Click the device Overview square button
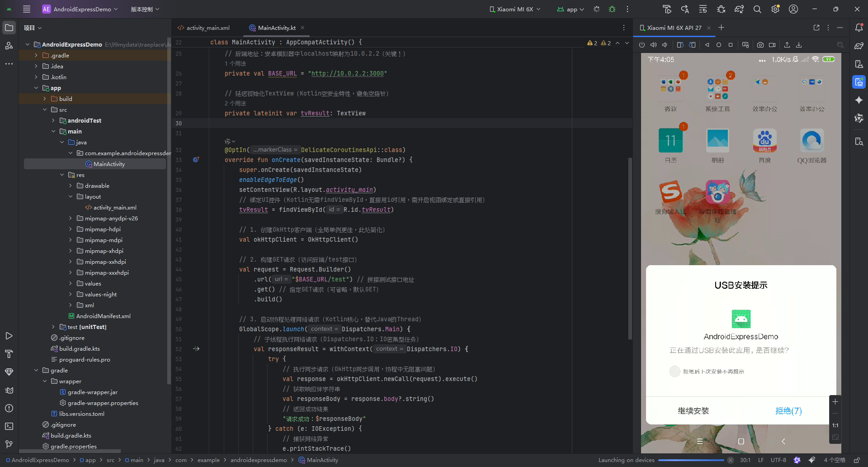This screenshot has width=868, height=467. (x=731, y=45)
